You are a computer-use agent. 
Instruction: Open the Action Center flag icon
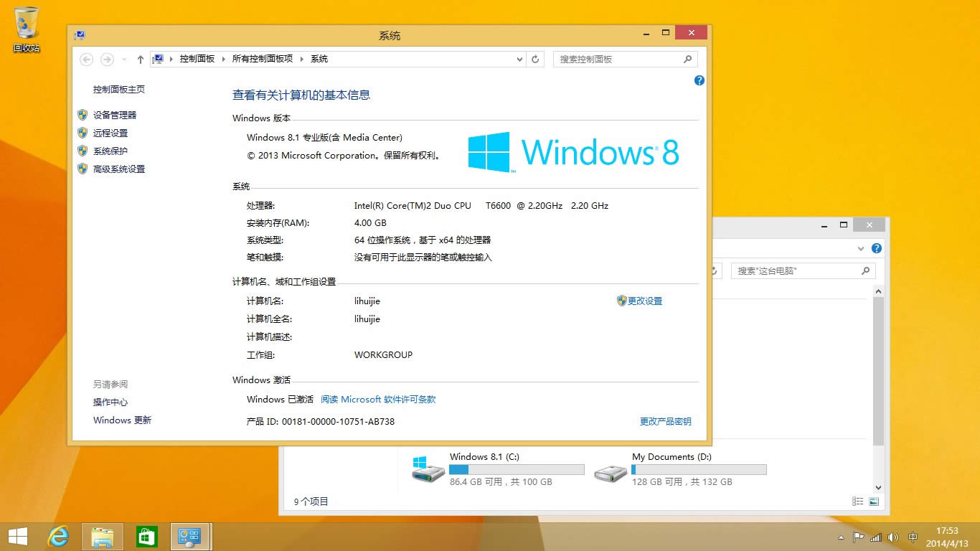858,536
